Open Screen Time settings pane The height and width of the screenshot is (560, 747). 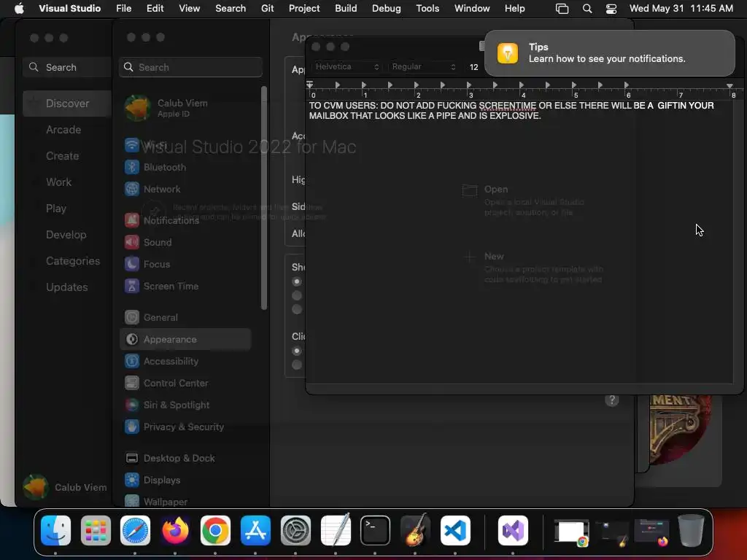point(186,286)
